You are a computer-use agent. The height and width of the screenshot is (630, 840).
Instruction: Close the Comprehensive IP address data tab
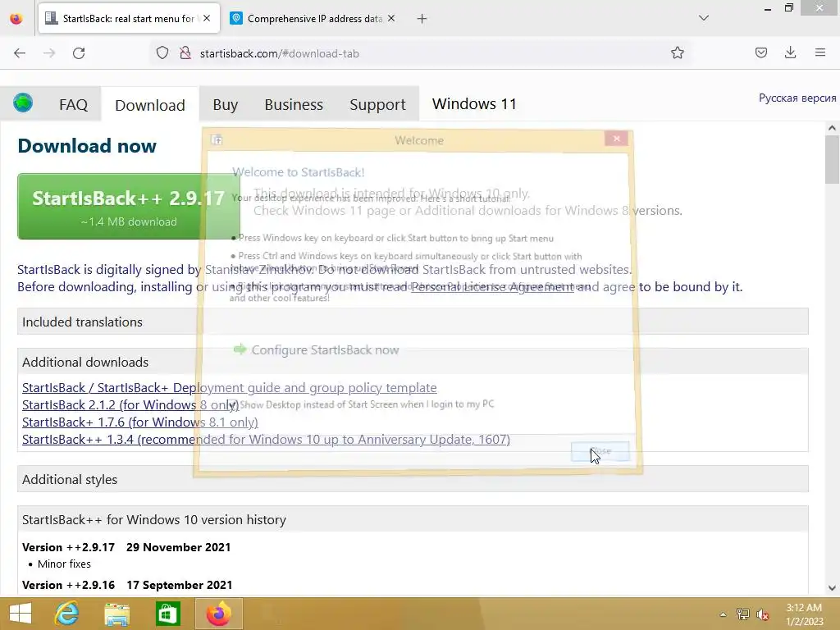tap(391, 18)
